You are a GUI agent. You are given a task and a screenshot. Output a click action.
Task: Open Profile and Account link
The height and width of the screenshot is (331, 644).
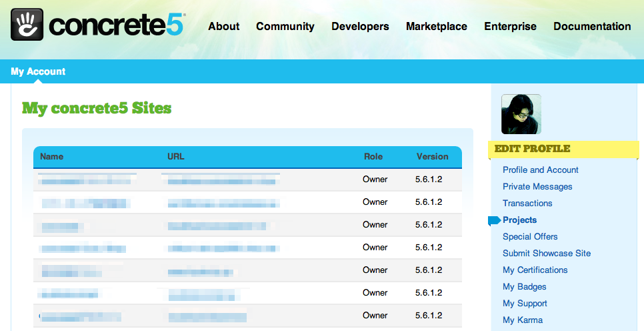[x=540, y=170]
